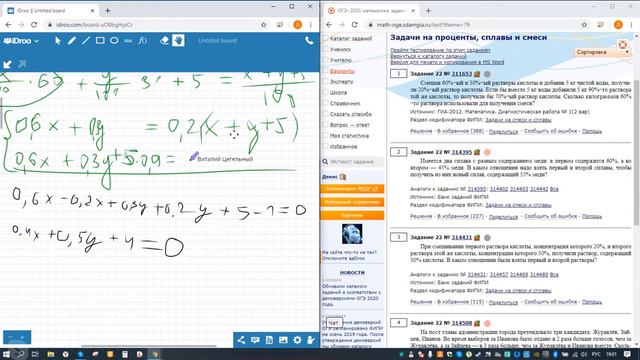Click the Untitled board title field

point(218,41)
